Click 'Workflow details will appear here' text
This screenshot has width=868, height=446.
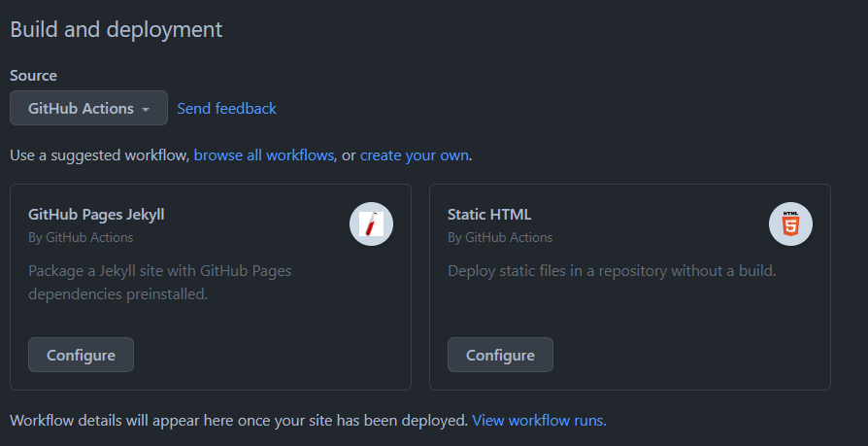(239, 421)
